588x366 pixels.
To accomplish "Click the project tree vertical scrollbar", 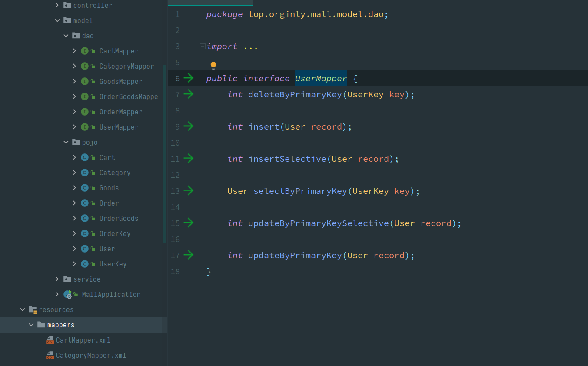I will tap(164, 154).
